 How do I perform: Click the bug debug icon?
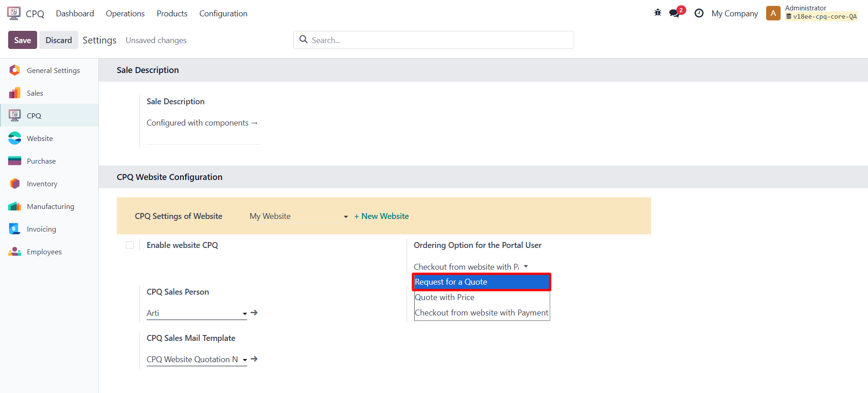657,13
